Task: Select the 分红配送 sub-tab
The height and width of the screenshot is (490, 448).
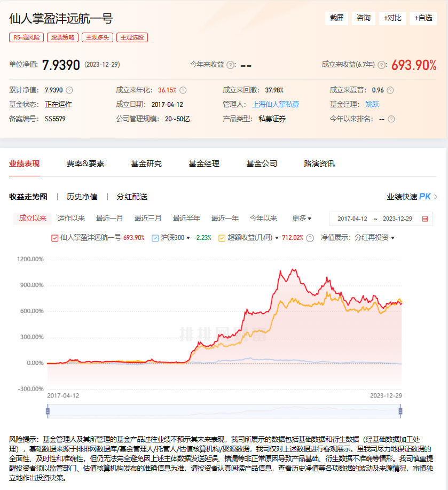Action: click(132, 197)
